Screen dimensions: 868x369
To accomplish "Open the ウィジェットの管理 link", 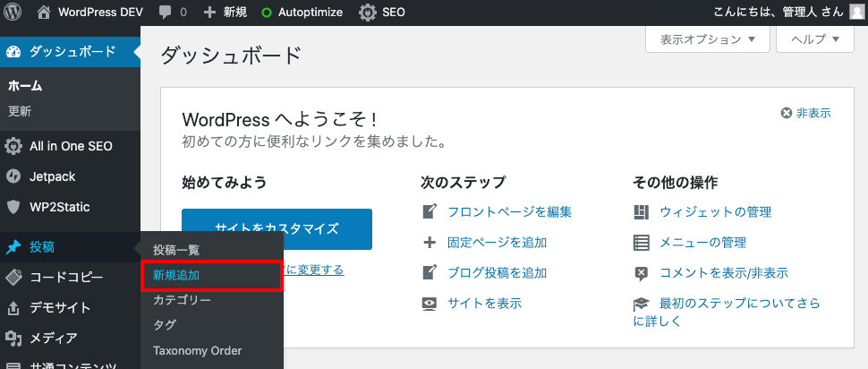I will 715,212.
